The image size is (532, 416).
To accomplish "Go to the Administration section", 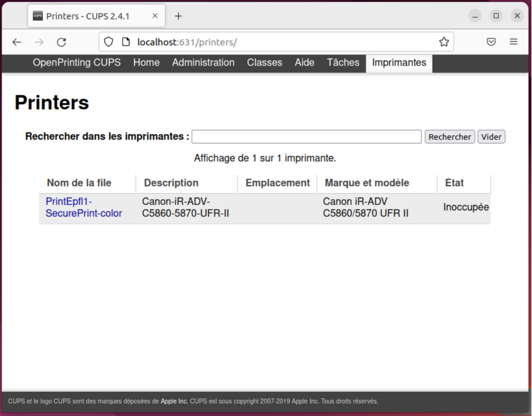I will pyautogui.click(x=203, y=62).
